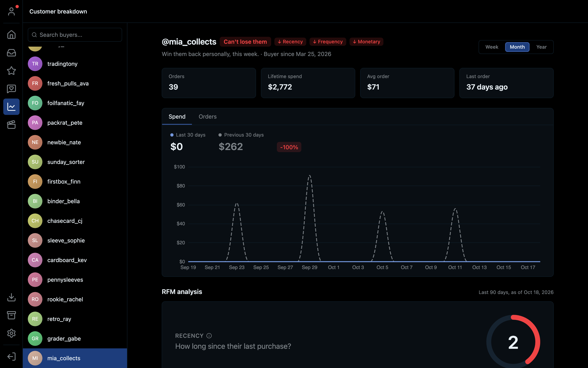Image resolution: width=588 pixels, height=368 pixels.
Task: Select buyer packrat_pete
Action: [x=75, y=123]
